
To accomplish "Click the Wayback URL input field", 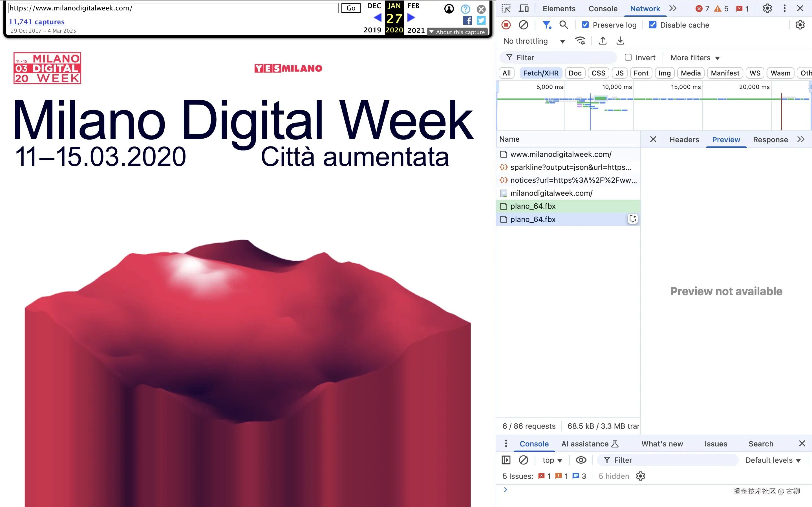I will [x=173, y=8].
